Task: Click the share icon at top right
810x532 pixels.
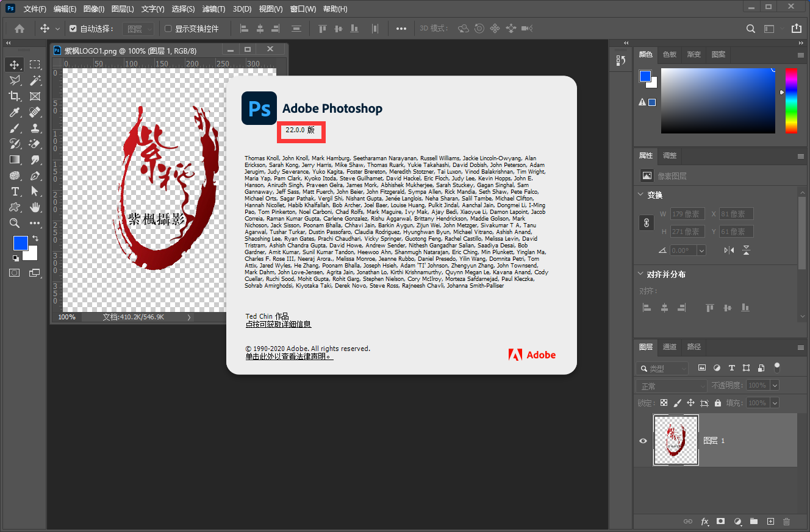Action: 796,28
